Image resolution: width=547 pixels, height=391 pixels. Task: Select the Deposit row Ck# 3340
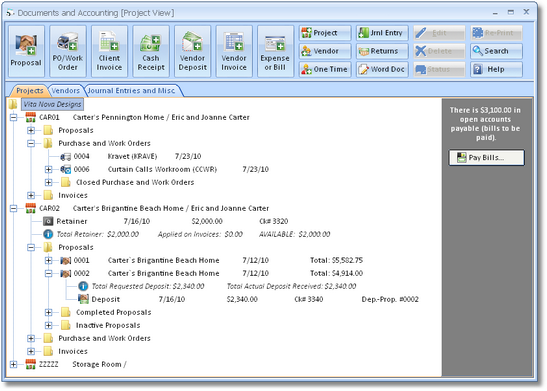click(248, 300)
